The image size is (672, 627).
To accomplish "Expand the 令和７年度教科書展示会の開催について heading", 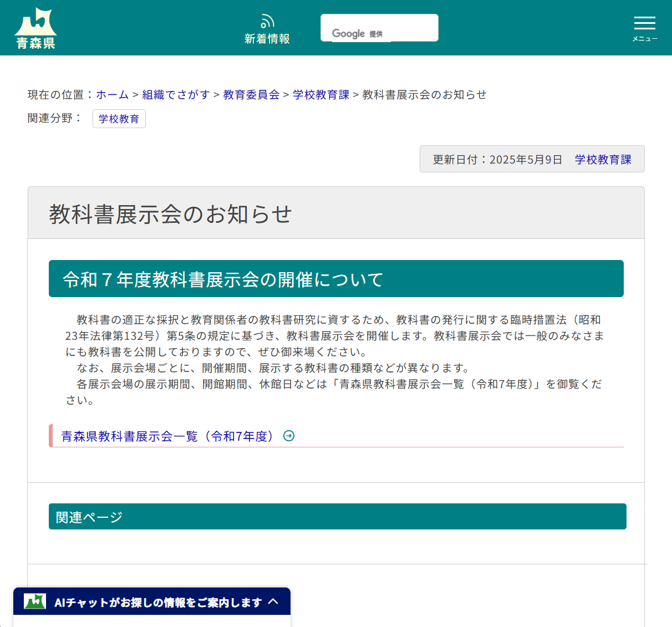I will click(x=336, y=278).
